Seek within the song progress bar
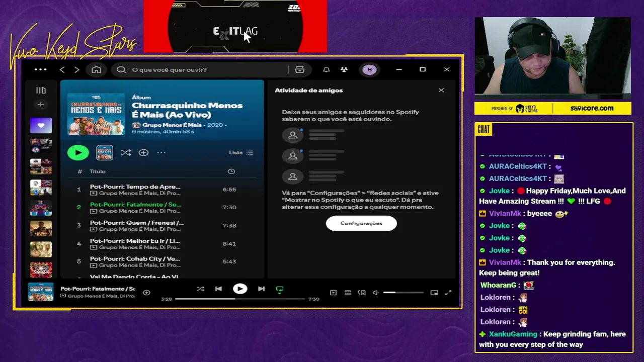Image resolution: width=644 pixels, height=362 pixels. pyautogui.click(x=240, y=299)
